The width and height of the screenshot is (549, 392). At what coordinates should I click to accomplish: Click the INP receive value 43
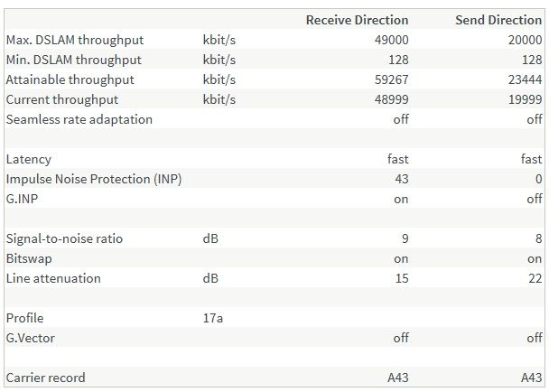tap(402, 179)
